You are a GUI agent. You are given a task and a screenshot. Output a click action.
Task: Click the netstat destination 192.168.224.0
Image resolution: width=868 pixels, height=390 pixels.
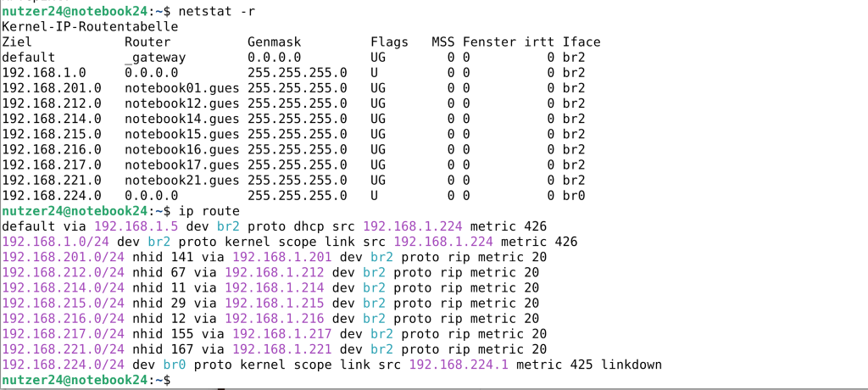[x=52, y=196]
